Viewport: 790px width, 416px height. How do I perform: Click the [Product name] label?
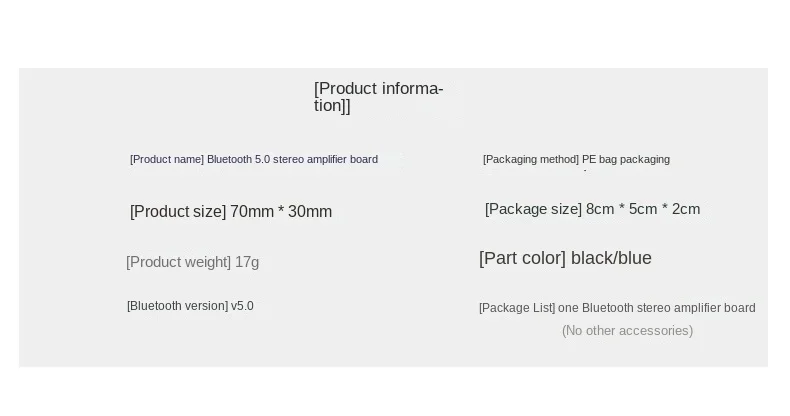pos(167,160)
